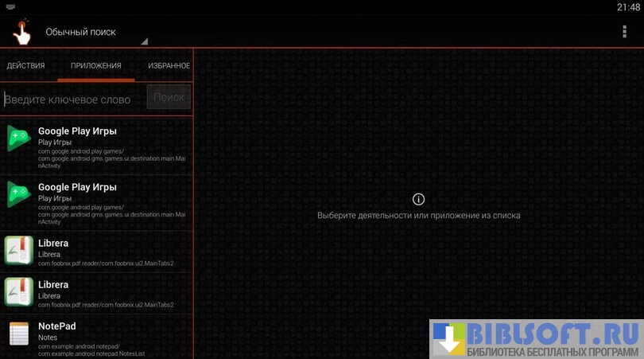Select the ПРИЛОЖЕНИЯ tab

click(95, 65)
